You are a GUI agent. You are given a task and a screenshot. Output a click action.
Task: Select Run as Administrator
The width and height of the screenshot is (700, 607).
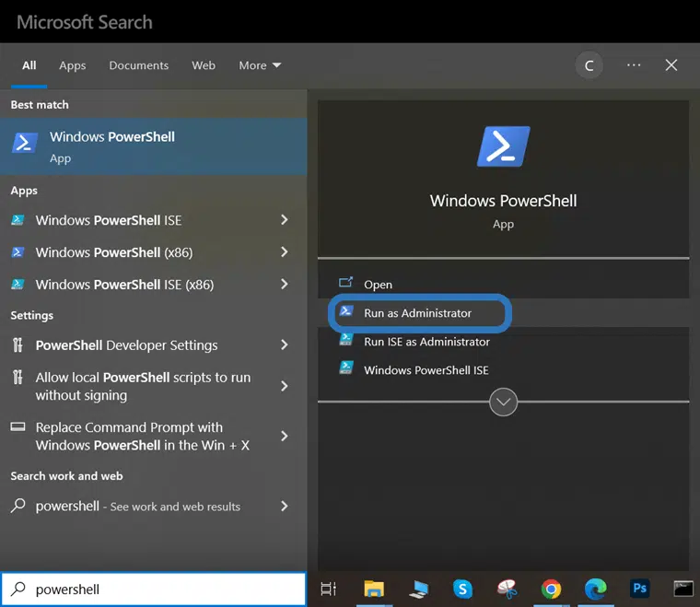420,313
